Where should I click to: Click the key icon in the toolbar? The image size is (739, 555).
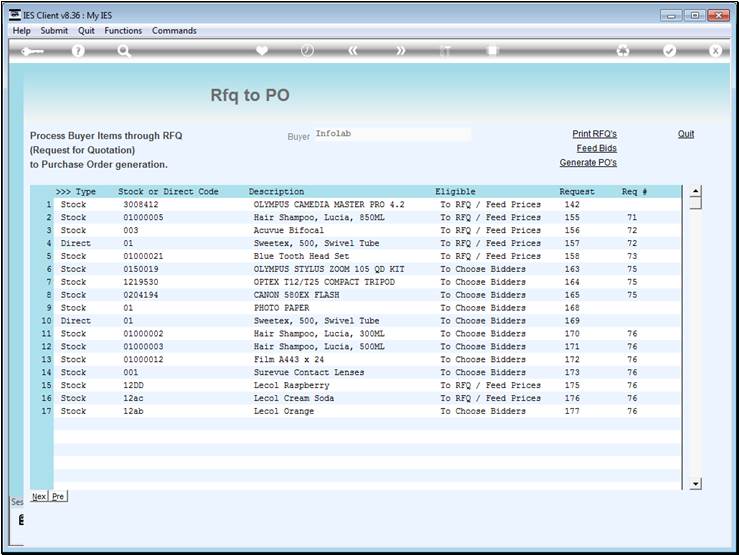pos(33,51)
